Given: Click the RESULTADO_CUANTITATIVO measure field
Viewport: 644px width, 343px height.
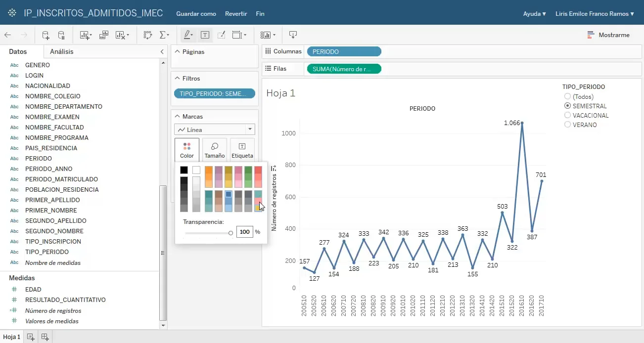Looking at the screenshot, I should click(x=65, y=300).
